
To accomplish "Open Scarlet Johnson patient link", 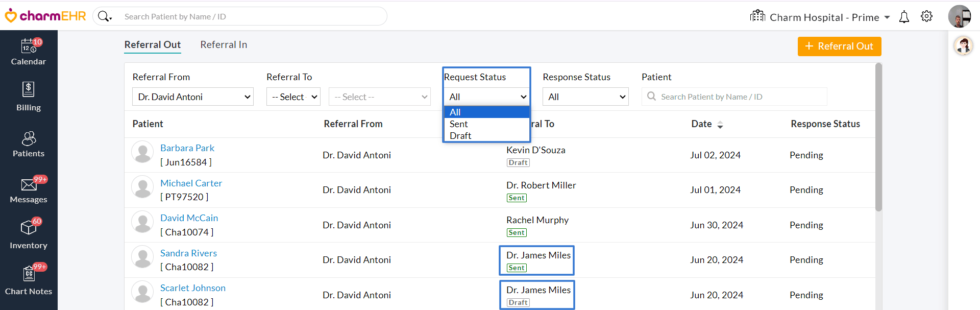I will (x=193, y=288).
